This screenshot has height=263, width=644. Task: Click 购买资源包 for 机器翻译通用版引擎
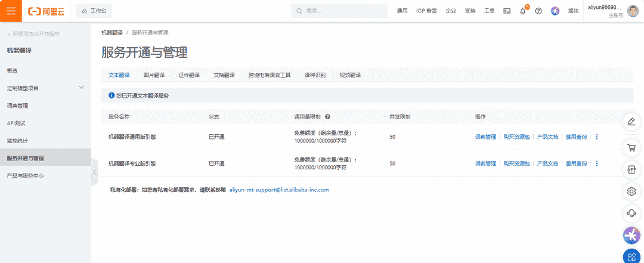coord(516,137)
